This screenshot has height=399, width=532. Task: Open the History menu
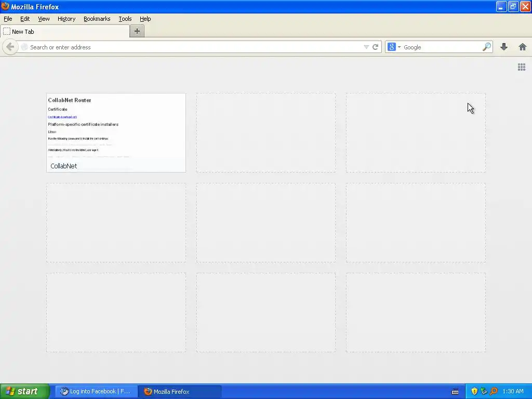[x=66, y=19]
